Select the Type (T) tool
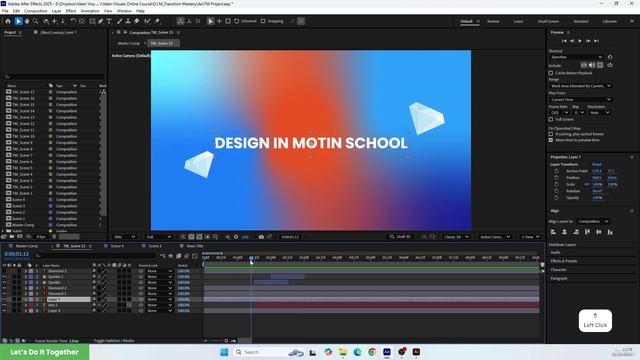 109,21
